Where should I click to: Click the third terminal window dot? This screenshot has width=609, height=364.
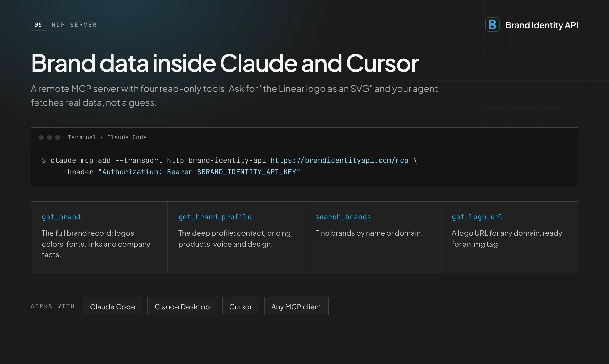pos(58,137)
